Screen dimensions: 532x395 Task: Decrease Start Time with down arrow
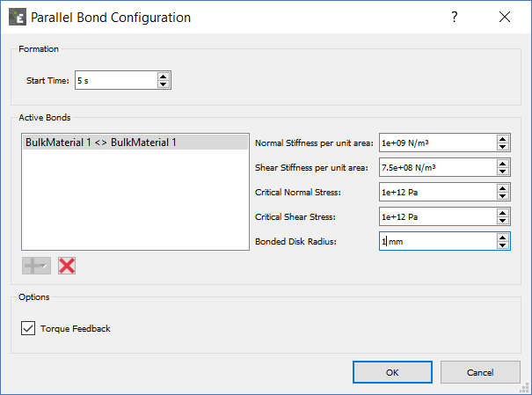[164, 84]
